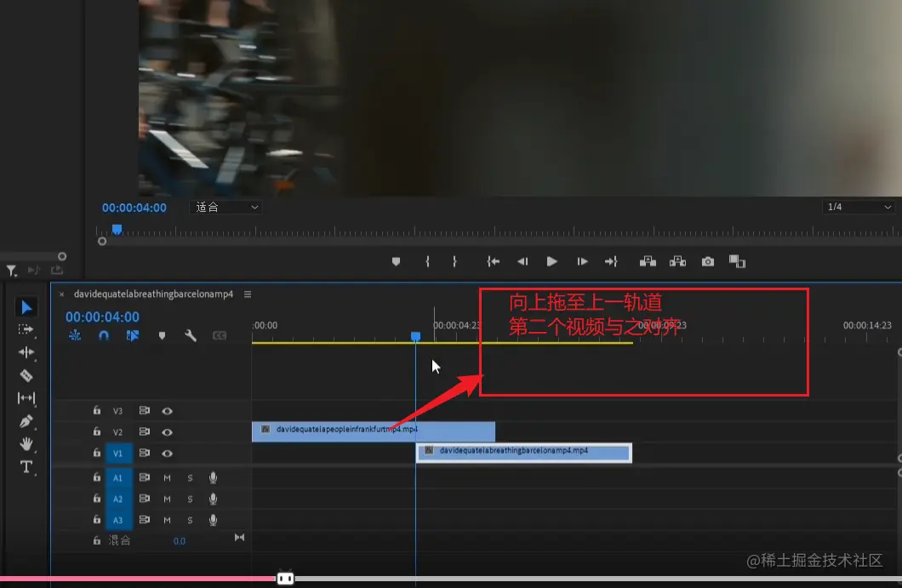Play the program monitor
This screenshot has height=588, width=902.
(x=551, y=262)
